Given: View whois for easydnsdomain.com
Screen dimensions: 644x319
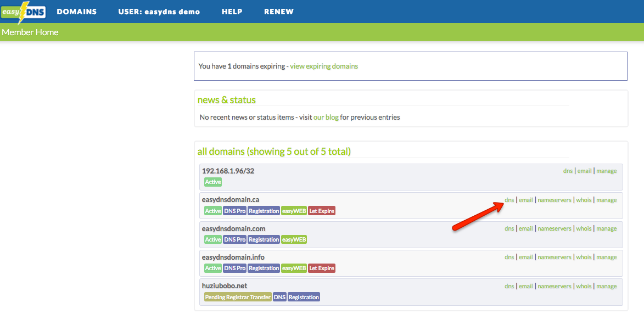Looking at the screenshot, I should [584, 228].
